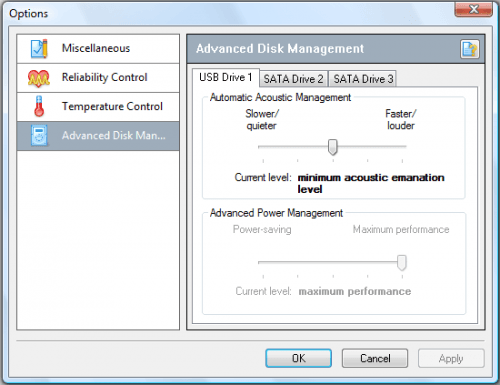Click the Reliability Control heart icon
This screenshot has width=500, height=385.
pos(39,78)
